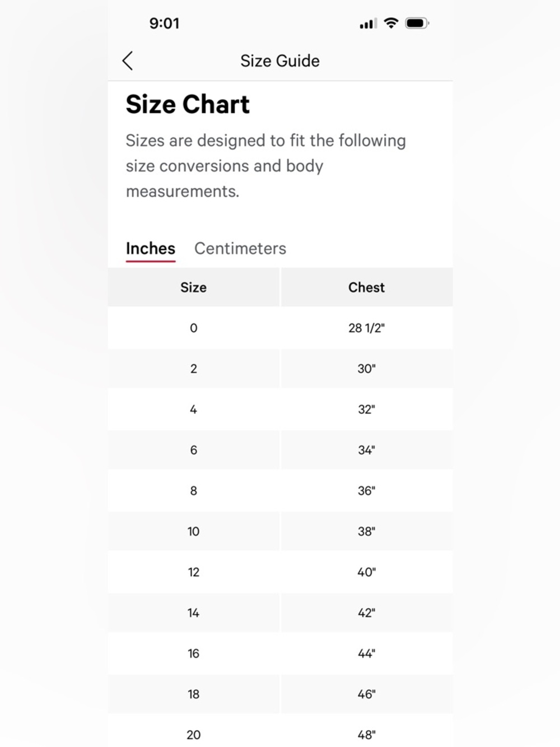Image resolution: width=560 pixels, height=747 pixels.
Task: Tap the 36" chest value
Action: click(367, 491)
